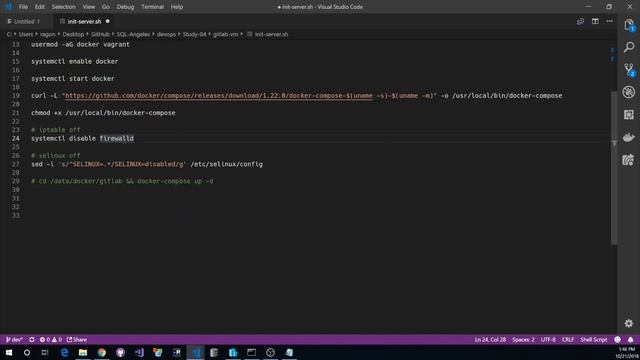This screenshot has height=360, width=640.
Task: Change file encoding via UTF-8
Action: click(548, 340)
